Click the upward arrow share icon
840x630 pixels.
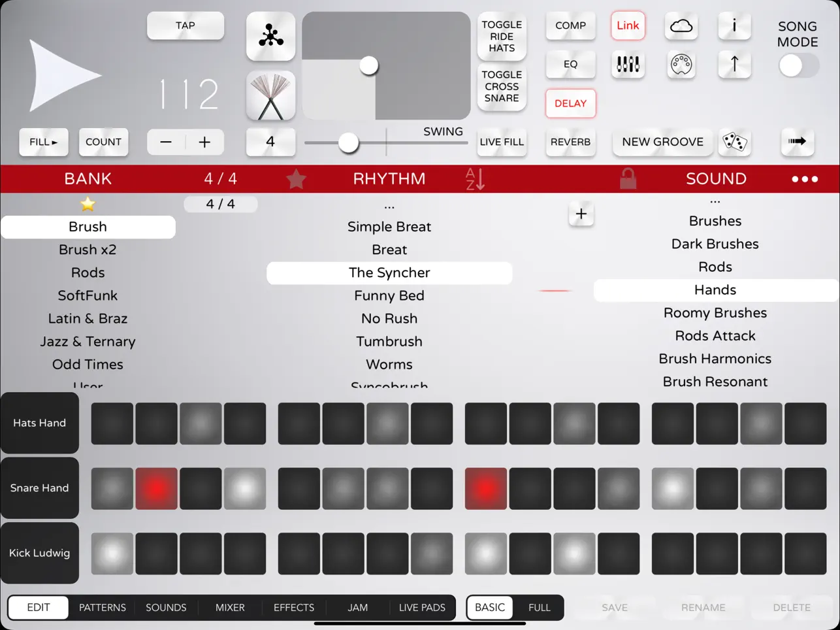tap(734, 64)
